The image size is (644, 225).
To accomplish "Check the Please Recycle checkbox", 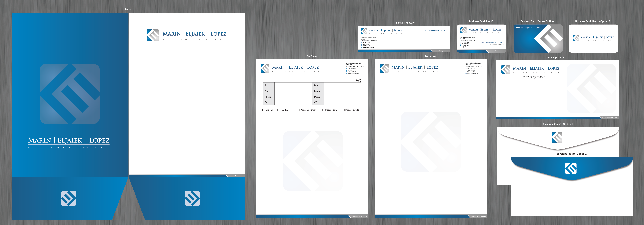I will pyautogui.click(x=343, y=110).
